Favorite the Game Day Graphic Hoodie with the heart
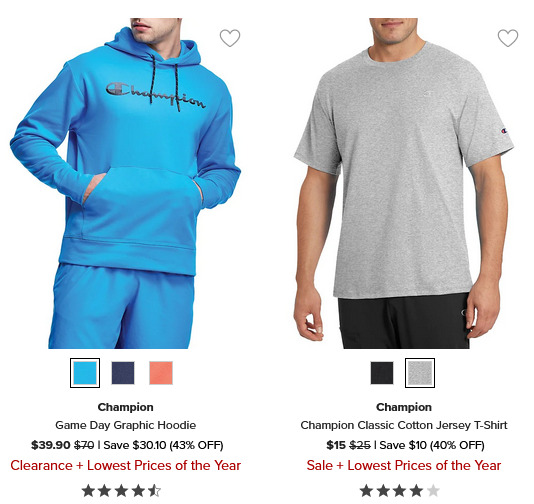This screenshot has width=534, height=504. 230,38
